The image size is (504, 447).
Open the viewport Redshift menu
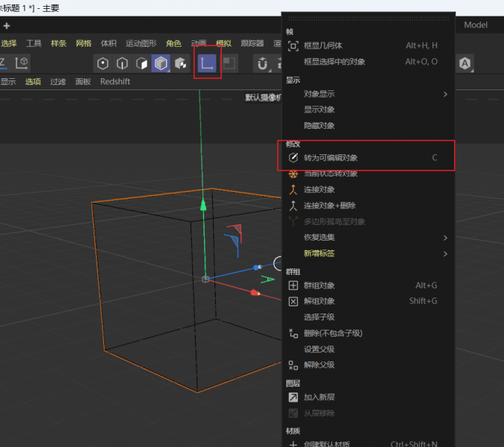[115, 82]
